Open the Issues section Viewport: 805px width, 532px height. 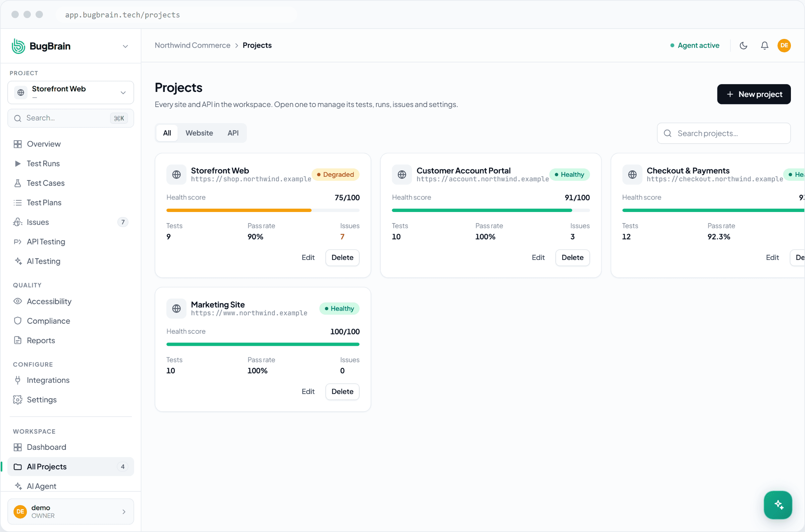click(70, 222)
